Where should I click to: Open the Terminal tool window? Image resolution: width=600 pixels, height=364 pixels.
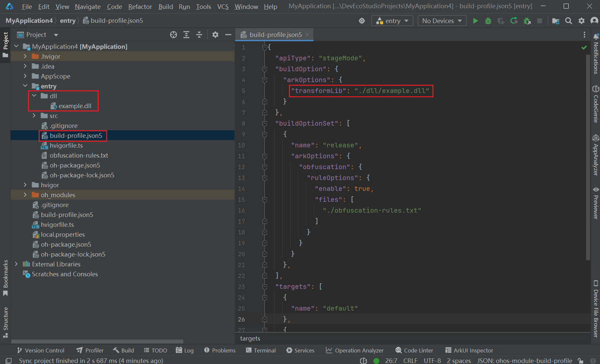pos(260,350)
